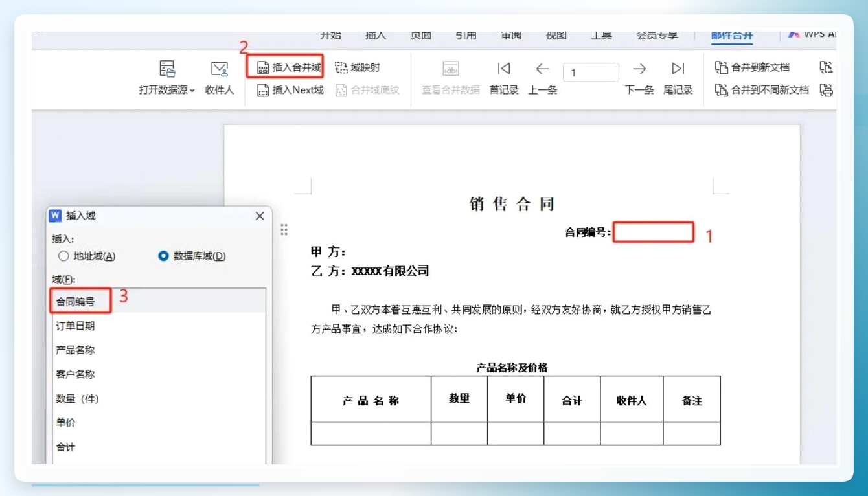The height and width of the screenshot is (496, 868).
Task: Click the 甲方: line
Action: 328,252
